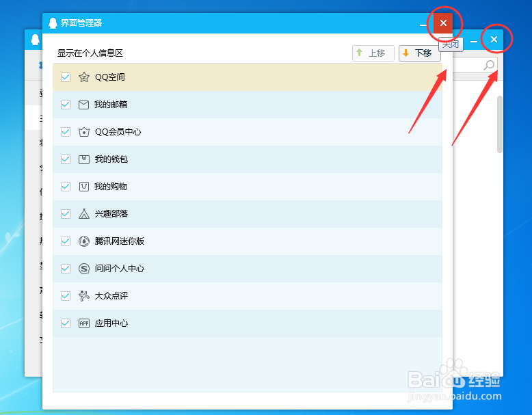Image resolution: width=532 pixels, height=415 pixels.
Task: Click the 下移 move down button
Action: point(419,53)
